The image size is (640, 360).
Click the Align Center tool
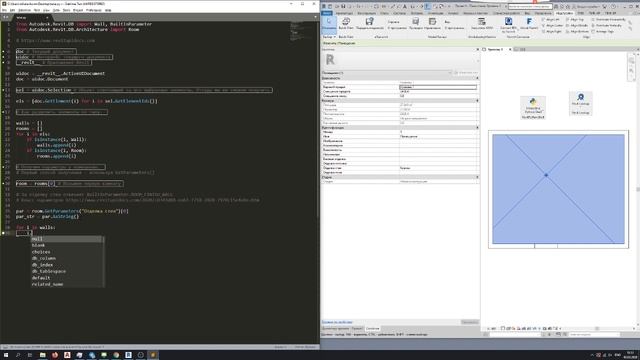click(x=553, y=25)
